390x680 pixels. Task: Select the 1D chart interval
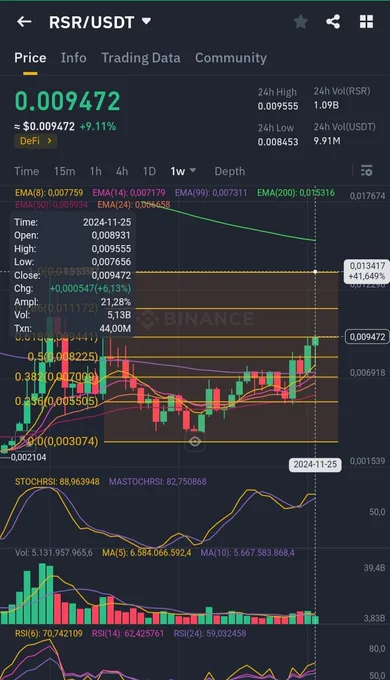149,171
